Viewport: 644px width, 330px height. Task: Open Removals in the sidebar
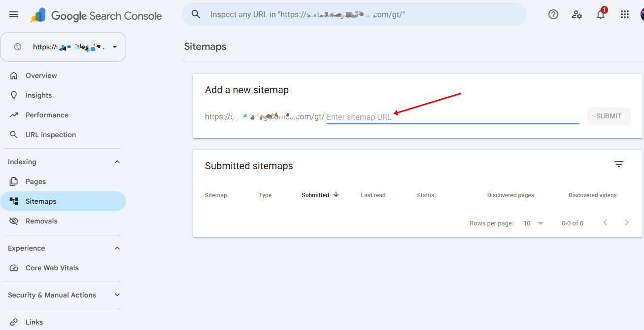pos(63,221)
